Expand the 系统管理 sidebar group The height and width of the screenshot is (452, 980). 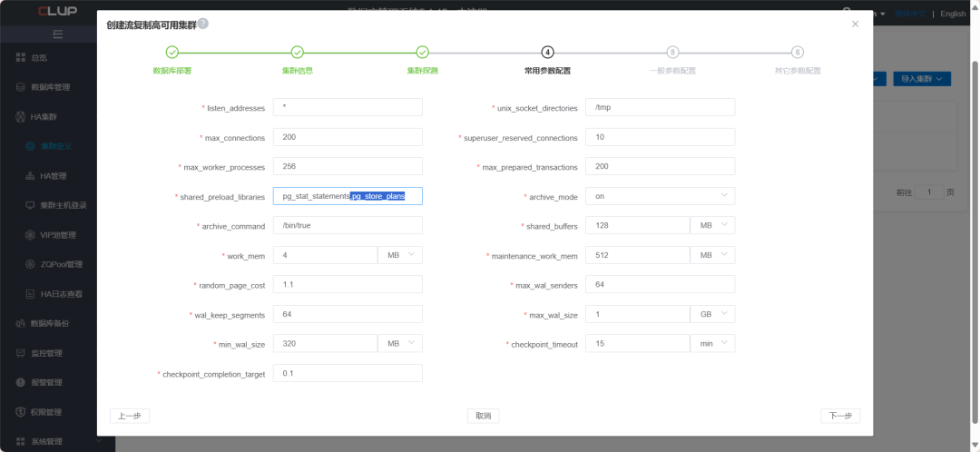[99, 441]
